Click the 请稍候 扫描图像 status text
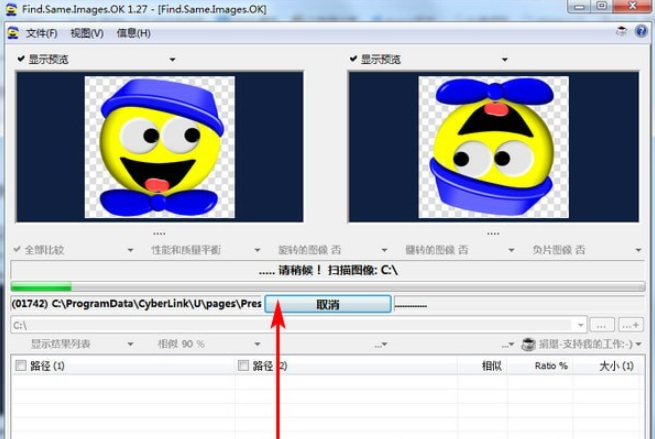Screen dimensions: 655x439 coord(328,271)
